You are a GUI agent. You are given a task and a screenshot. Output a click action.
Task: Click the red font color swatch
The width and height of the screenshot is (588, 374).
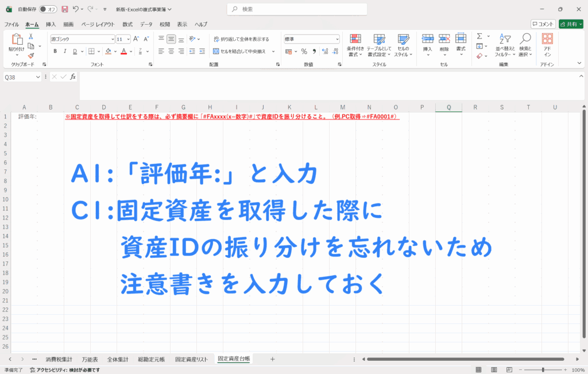tap(123, 51)
